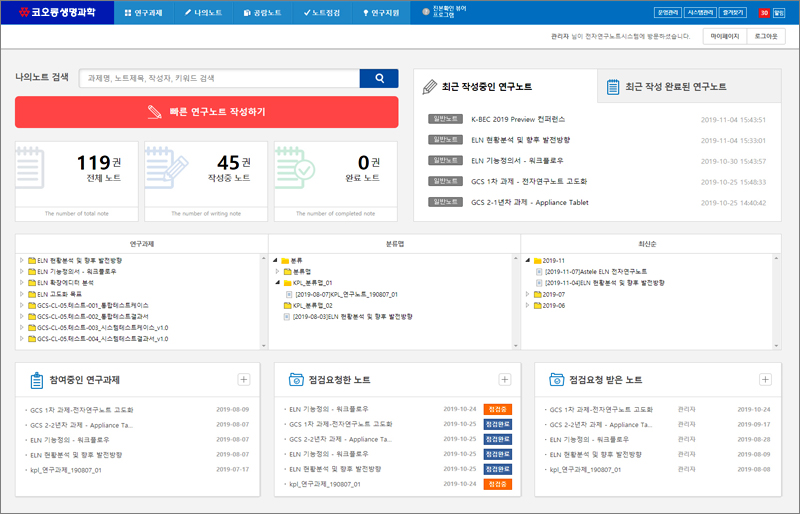The width and height of the screenshot is (800, 514).
Task: Click the plus icon on 점검요청한 노트
Action: point(505,379)
